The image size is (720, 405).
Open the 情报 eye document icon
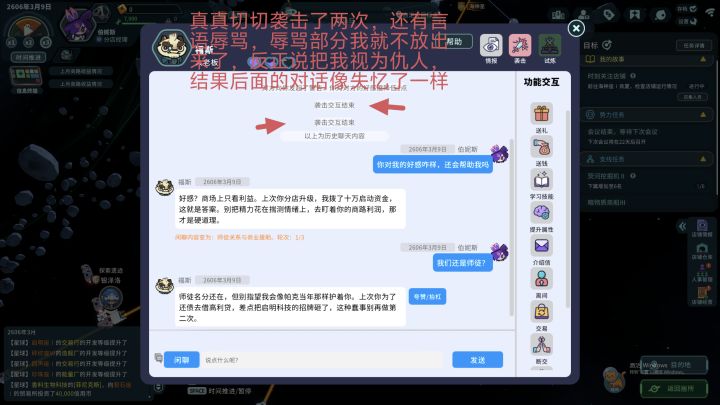491,45
